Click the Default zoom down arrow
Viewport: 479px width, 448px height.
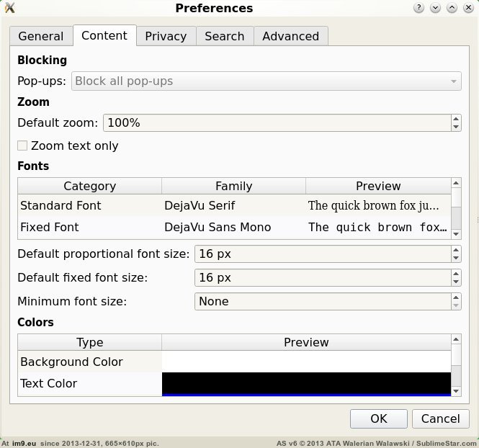click(x=456, y=127)
